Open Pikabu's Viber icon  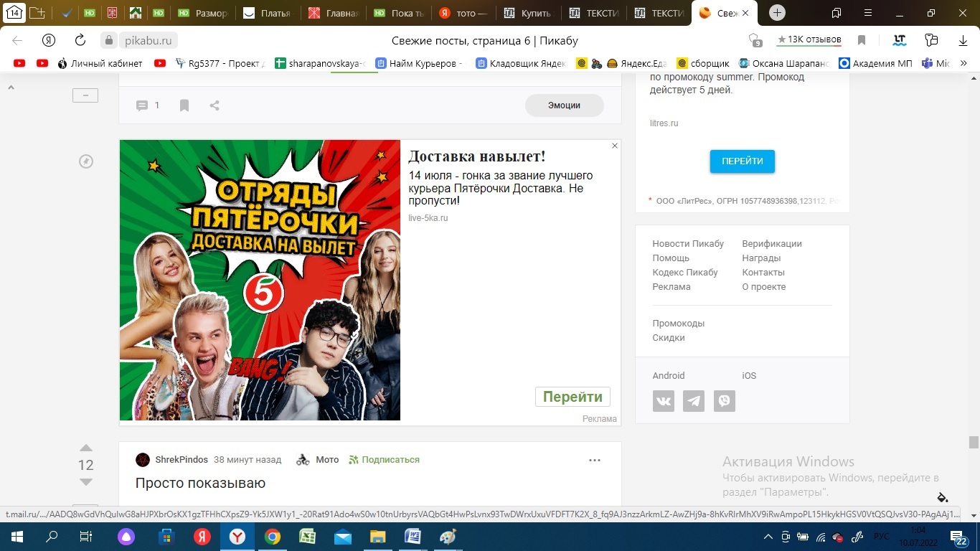pyautogui.click(x=725, y=401)
